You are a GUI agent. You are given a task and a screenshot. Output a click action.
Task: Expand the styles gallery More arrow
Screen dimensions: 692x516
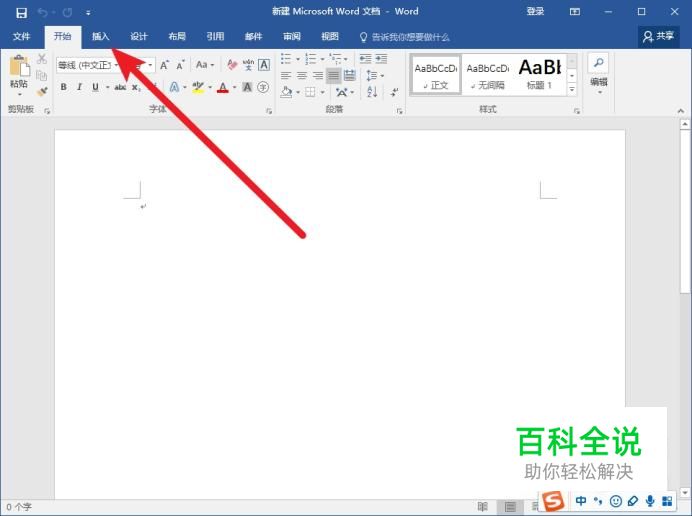(572, 89)
